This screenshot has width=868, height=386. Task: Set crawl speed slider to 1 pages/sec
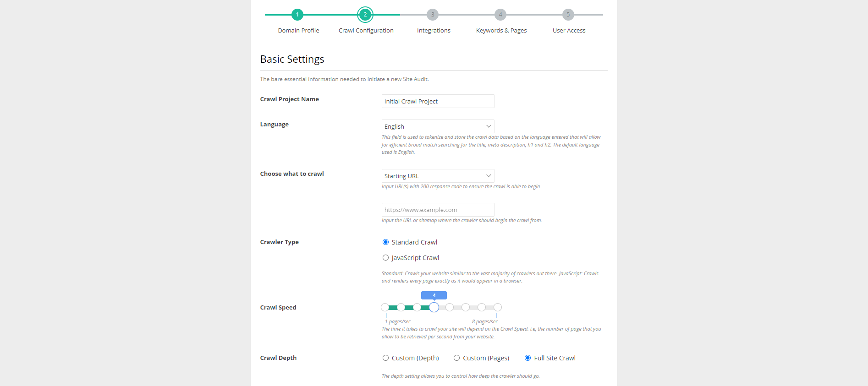[x=385, y=307]
